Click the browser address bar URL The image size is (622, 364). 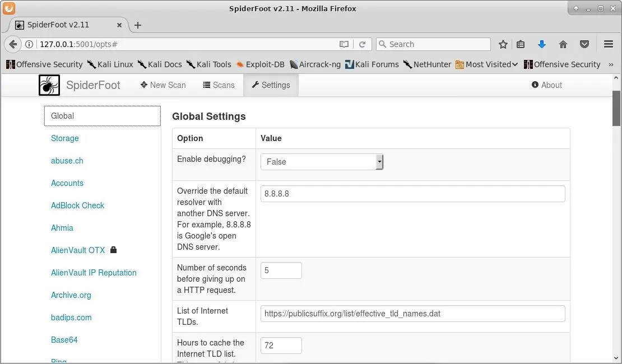tap(78, 44)
